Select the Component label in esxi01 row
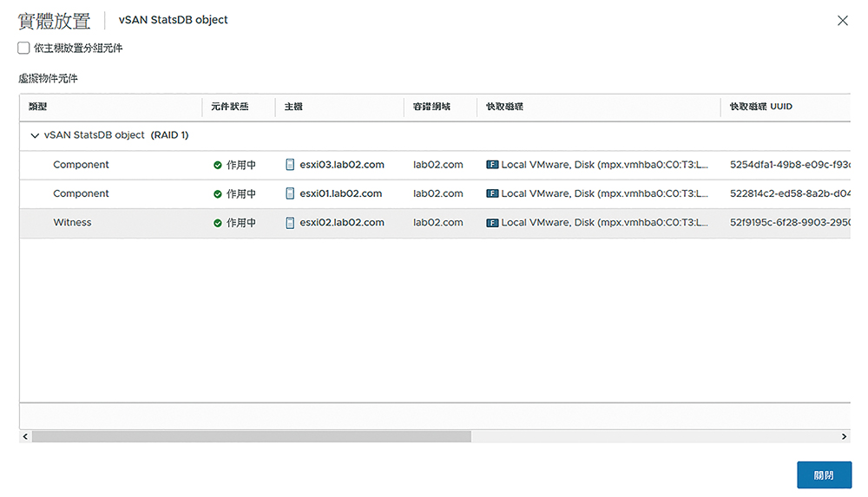 click(81, 193)
